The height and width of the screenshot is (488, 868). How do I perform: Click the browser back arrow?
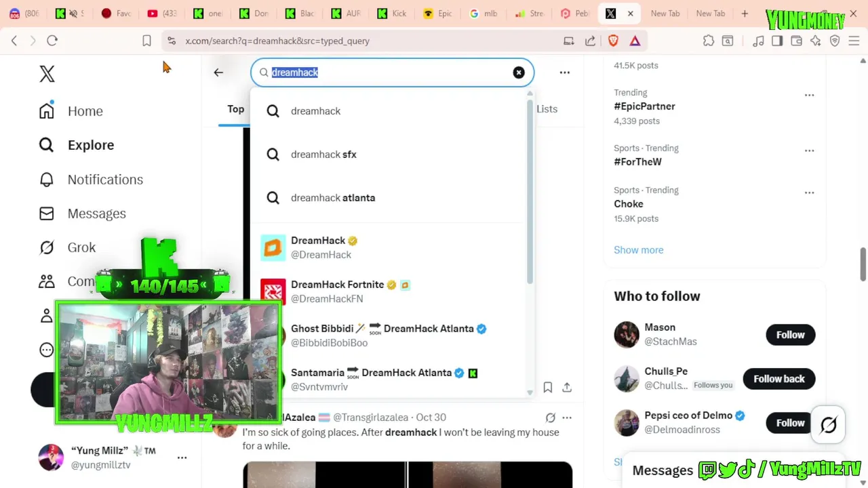point(14,41)
